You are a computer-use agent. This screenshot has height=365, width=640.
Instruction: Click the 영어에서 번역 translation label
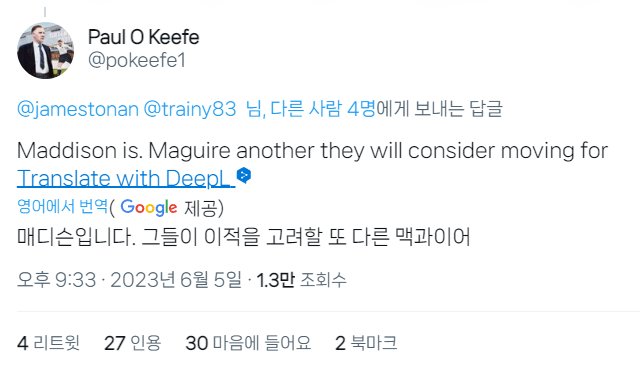(x=62, y=207)
